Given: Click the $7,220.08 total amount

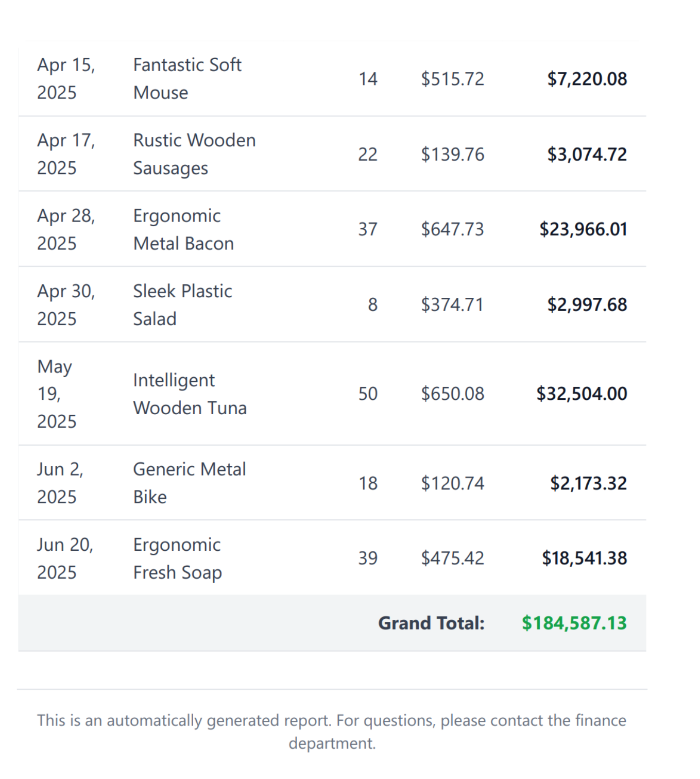Looking at the screenshot, I should pyautogui.click(x=587, y=79).
